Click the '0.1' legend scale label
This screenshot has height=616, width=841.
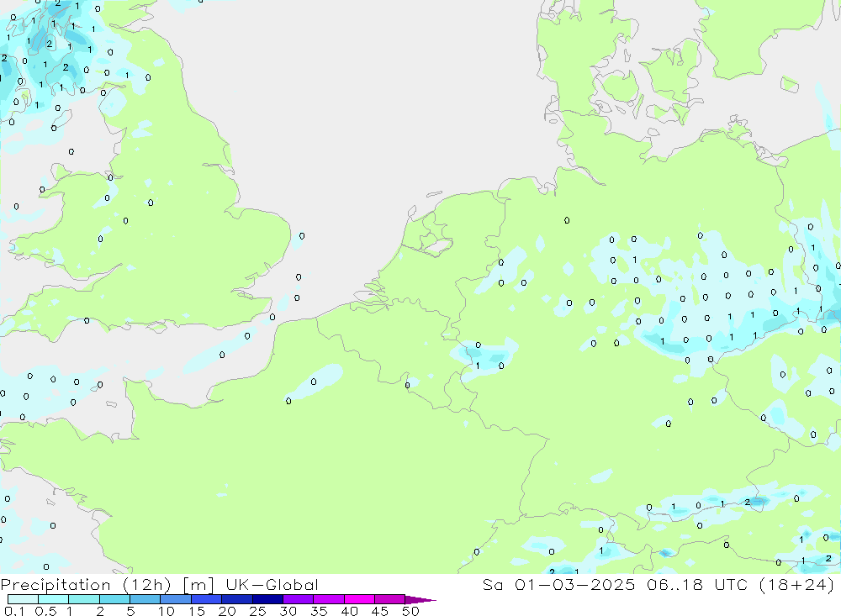tap(14, 611)
